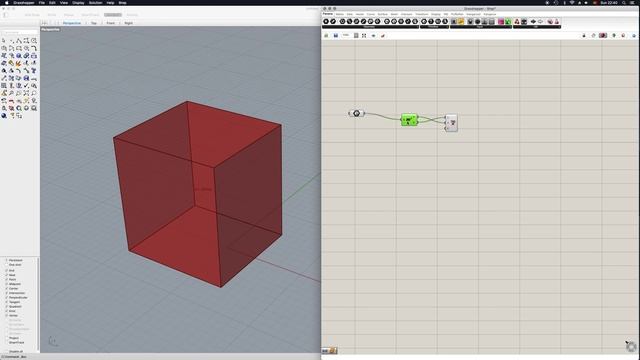The height and width of the screenshot is (360, 640).
Task: Click the pink colour swatch component icon
Action: point(501,21)
